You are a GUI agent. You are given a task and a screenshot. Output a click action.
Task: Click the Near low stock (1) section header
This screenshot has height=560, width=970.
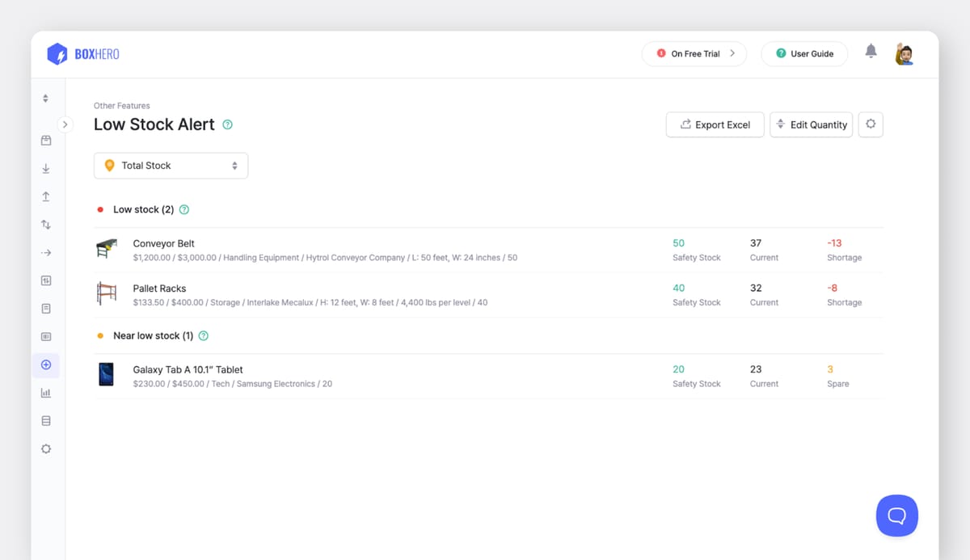[x=154, y=335]
